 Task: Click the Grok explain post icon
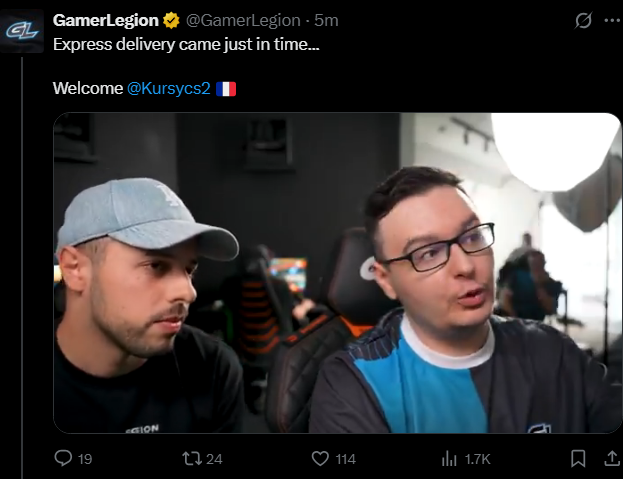pyautogui.click(x=583, y=20)
